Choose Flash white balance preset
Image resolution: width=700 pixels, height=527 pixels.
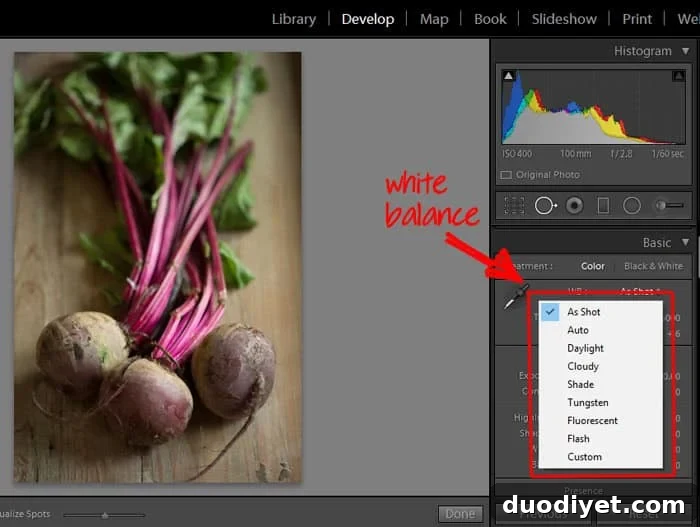tap(600, 439)
